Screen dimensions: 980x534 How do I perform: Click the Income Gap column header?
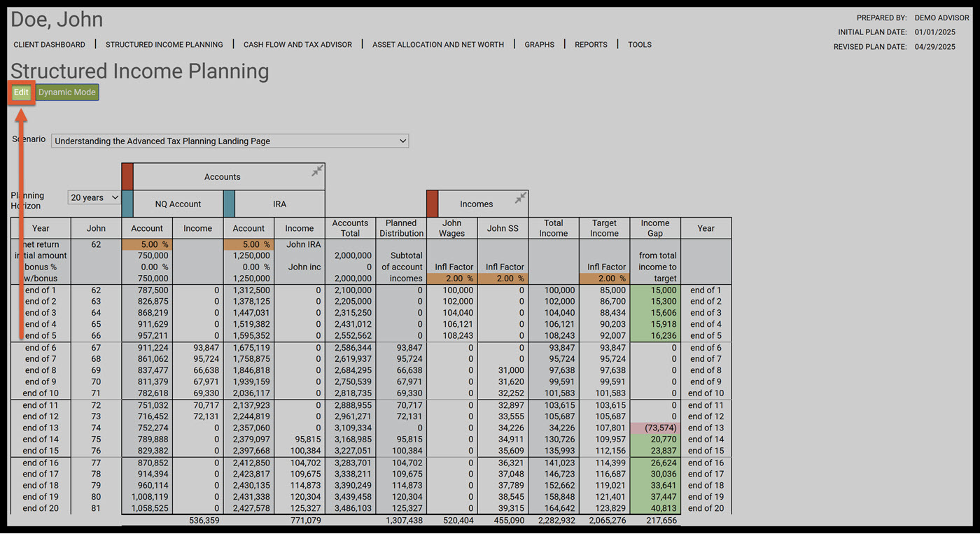(x=655, y=228)
